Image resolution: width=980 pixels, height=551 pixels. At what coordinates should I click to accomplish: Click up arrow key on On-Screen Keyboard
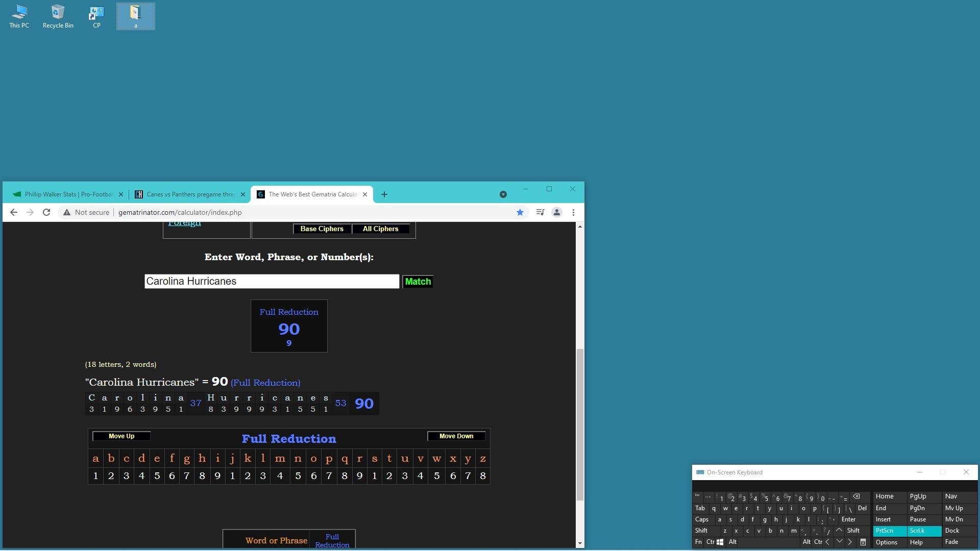[x=839, y=531]
